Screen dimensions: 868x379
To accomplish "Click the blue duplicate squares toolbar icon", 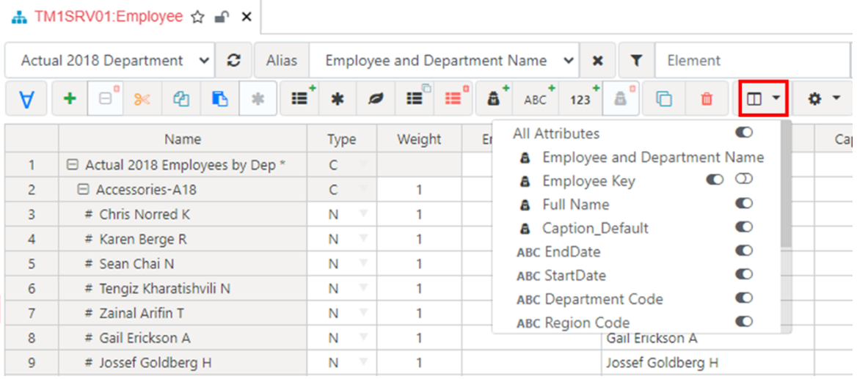I will pos(664,99).
